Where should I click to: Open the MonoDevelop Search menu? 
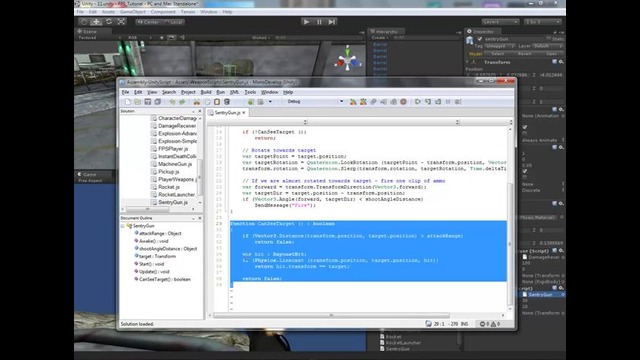(x=169, y=92)
